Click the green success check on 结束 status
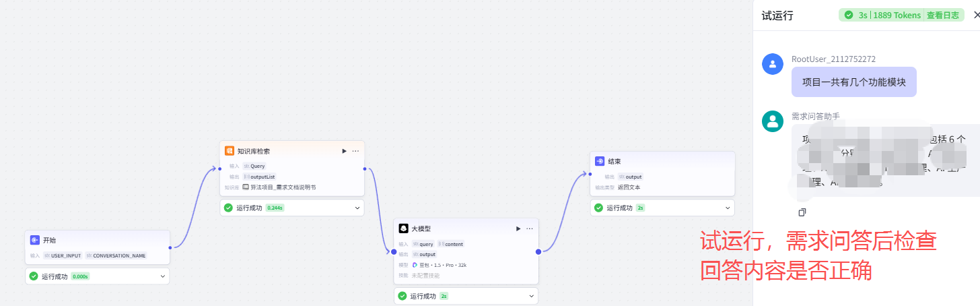This screenshot has height=306, width=980. pos(599,208)
